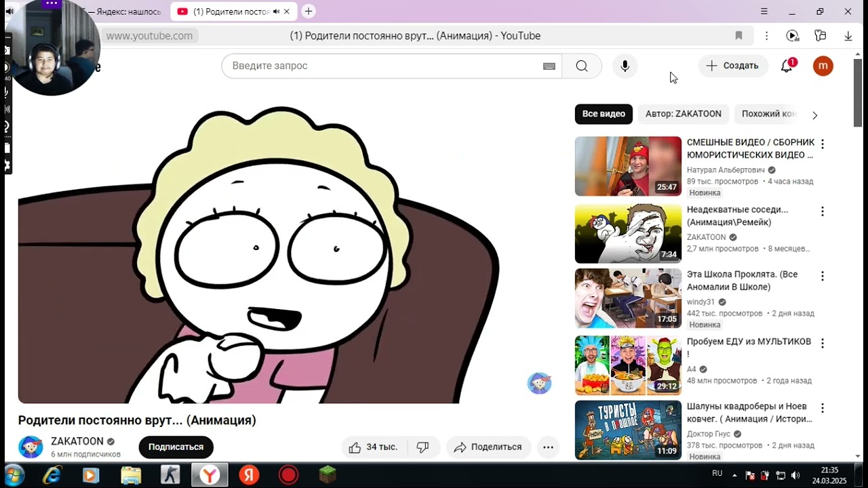This screenshot has width=868, height=488.
Task: Launch Internet Explorer from the taskbar
Action: pos(52,475)
